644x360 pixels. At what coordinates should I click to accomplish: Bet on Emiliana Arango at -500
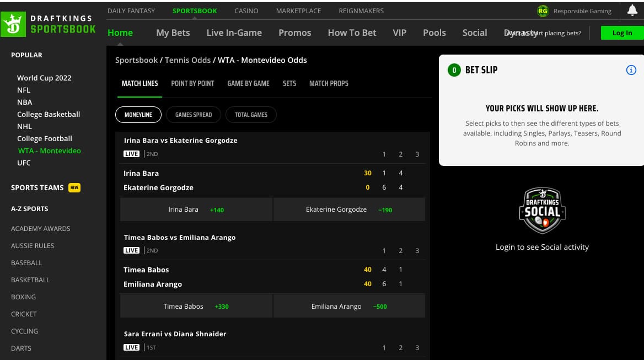coord(349,306)
